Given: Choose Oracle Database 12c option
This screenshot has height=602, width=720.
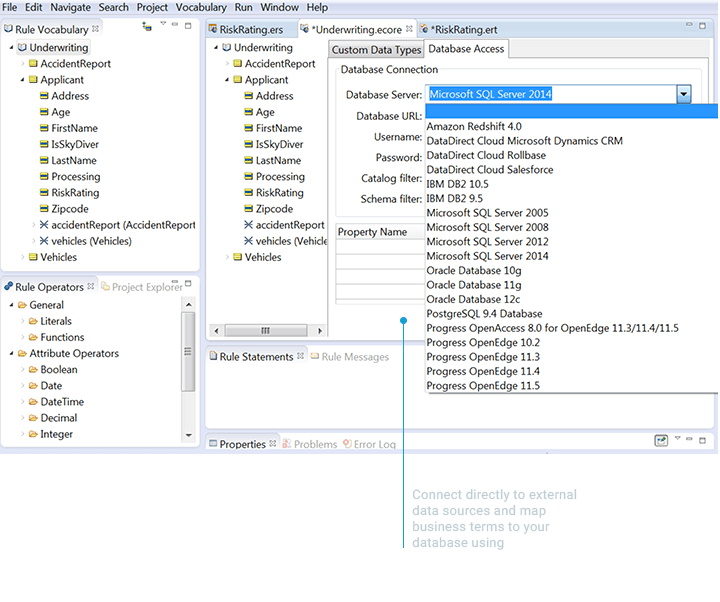Looking at the screenshot, I should (473, 299).
